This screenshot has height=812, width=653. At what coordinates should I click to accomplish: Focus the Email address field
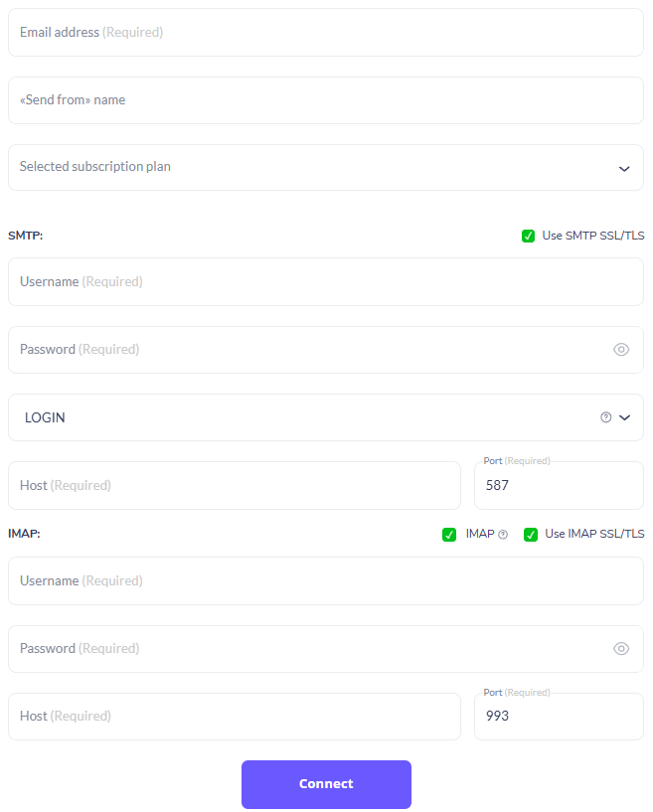326,33
